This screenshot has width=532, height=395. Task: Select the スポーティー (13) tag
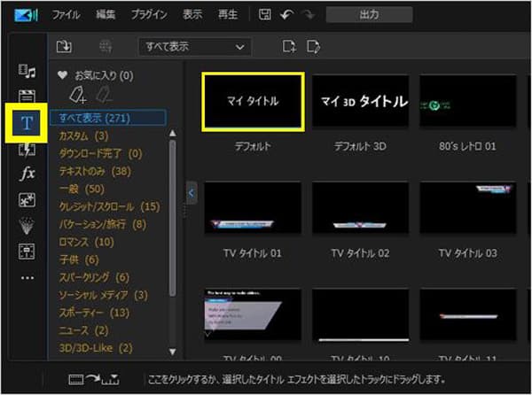pos(94,313)
